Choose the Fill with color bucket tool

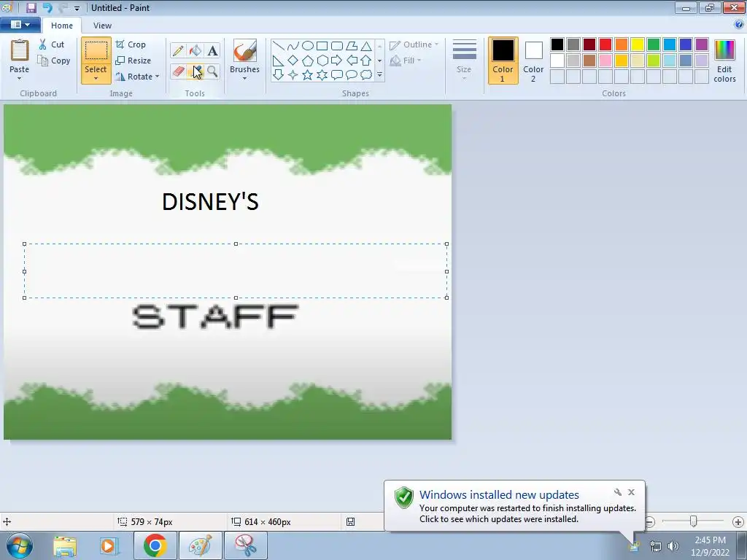tap(196, 50)
